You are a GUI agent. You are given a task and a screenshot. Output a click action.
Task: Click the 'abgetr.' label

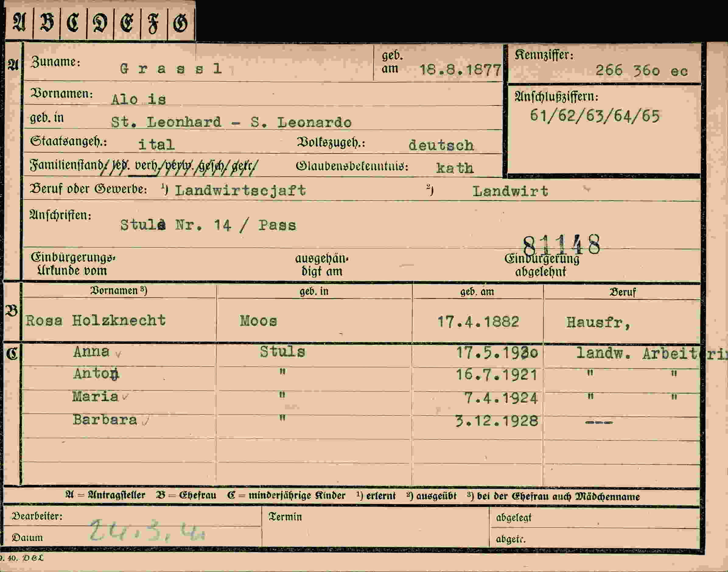[x=510, y=539]
